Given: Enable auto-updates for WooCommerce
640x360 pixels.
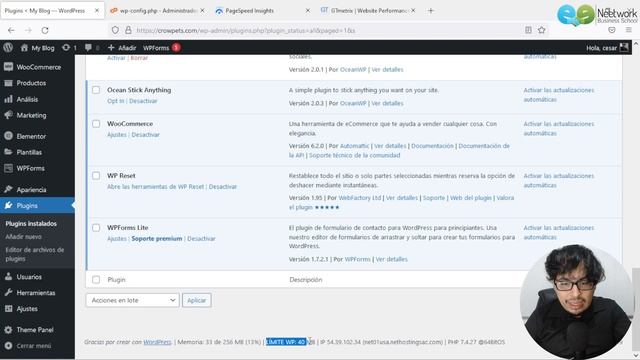Looking at the screenshot, I should [559, 129].
